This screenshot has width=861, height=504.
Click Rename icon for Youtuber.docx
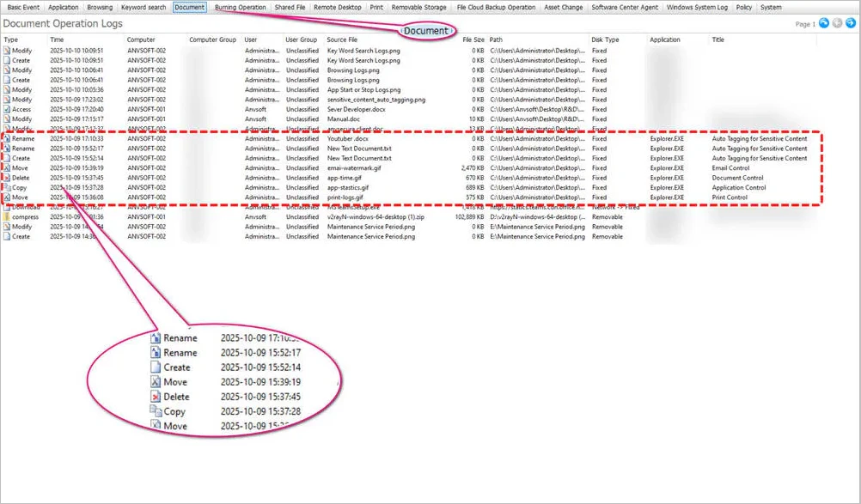click(x=7, y=139)
